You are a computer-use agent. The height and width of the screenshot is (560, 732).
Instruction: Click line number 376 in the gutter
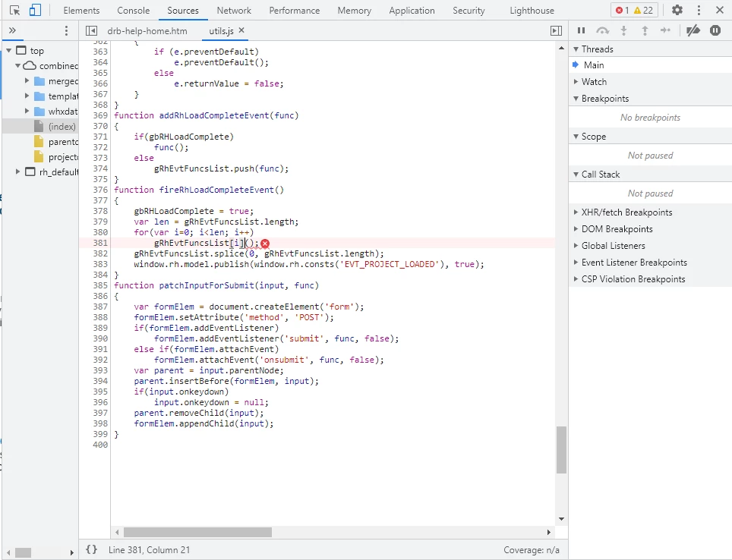click(100, 190)
